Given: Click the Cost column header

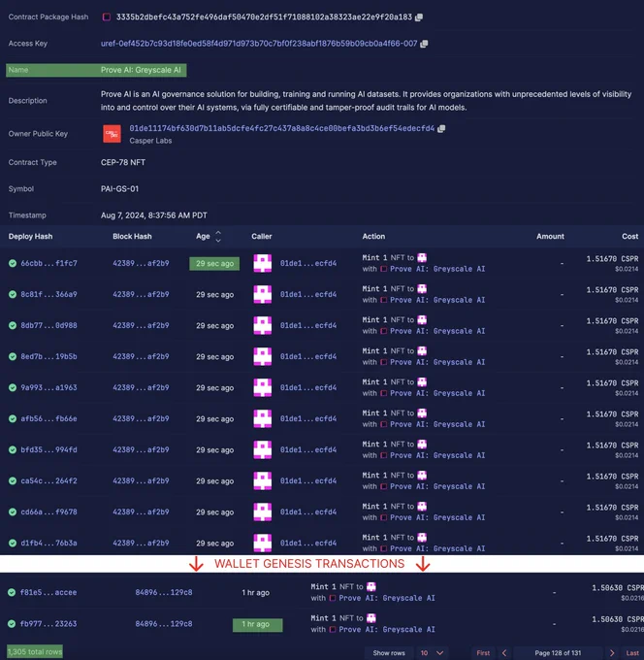Looking at the screenshot, I should click(629, 236).
